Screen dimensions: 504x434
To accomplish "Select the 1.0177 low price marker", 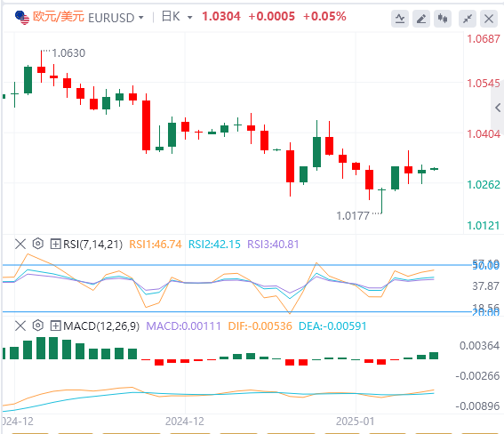I will point(353,216).
